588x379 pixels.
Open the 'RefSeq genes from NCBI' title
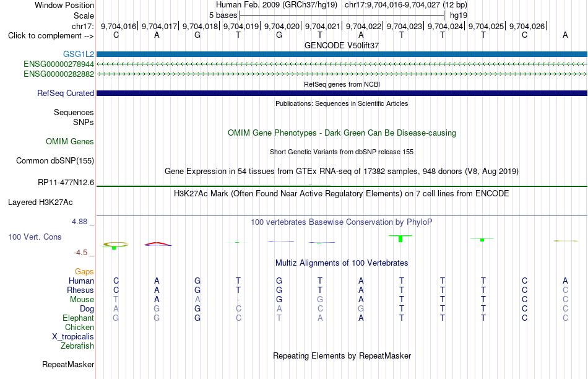[x=342, y=84]
